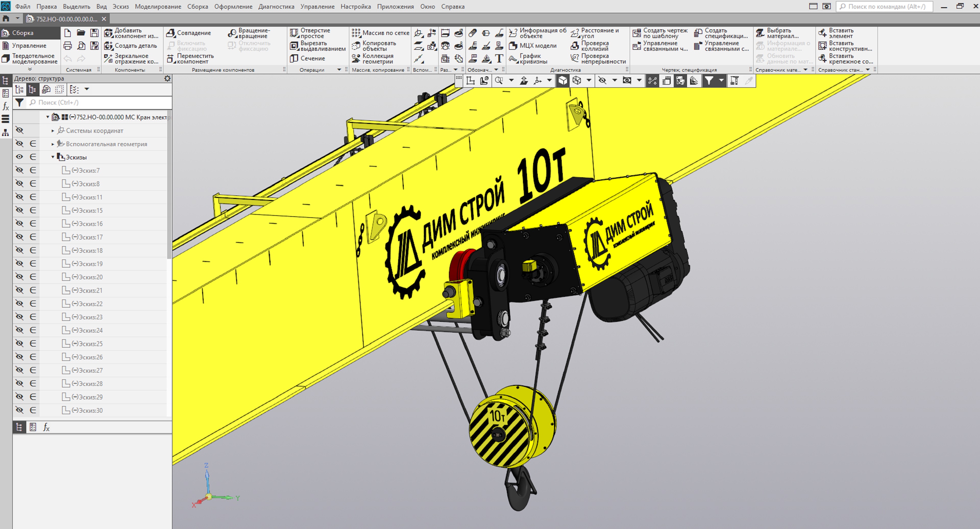Open МЦХ модели mass properties tool
The image size is (980, 529).
point(533,46)
